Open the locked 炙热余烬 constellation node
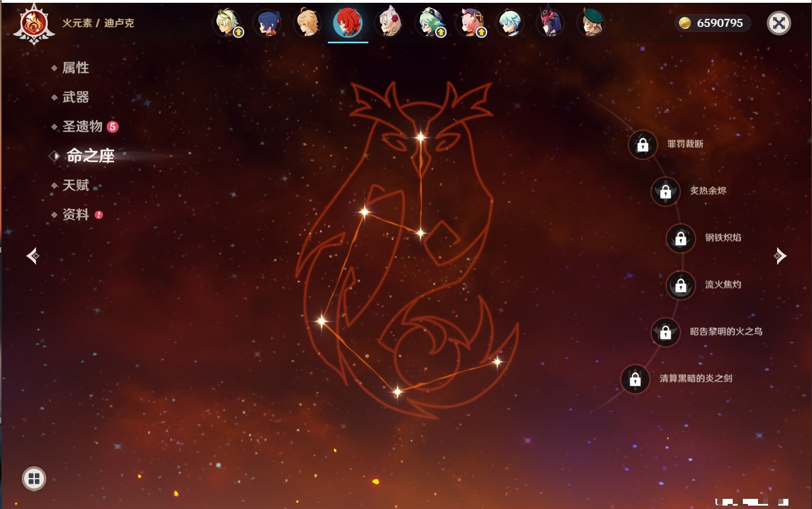Image resolution: width=812 pixels, height=509 pixels. tap(666, 191)
